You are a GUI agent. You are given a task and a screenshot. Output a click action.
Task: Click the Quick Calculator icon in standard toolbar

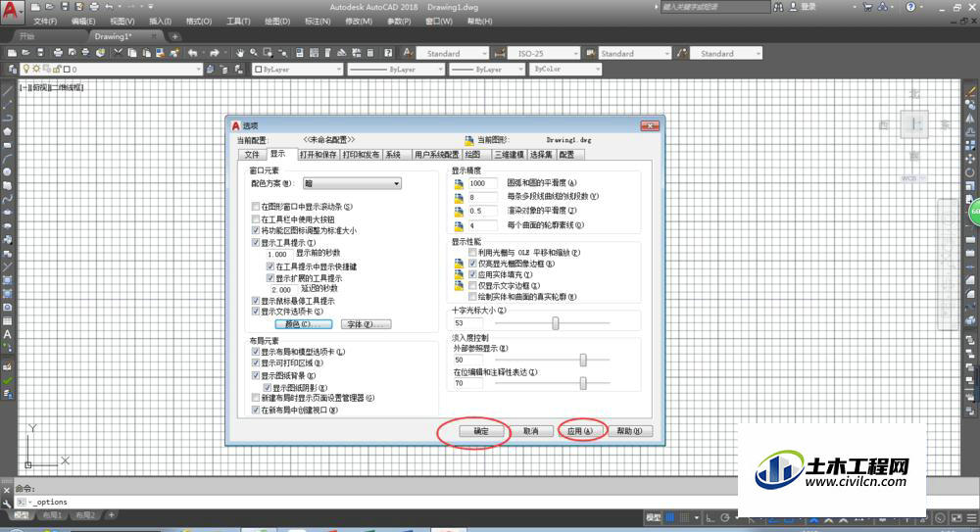point(370,53)
